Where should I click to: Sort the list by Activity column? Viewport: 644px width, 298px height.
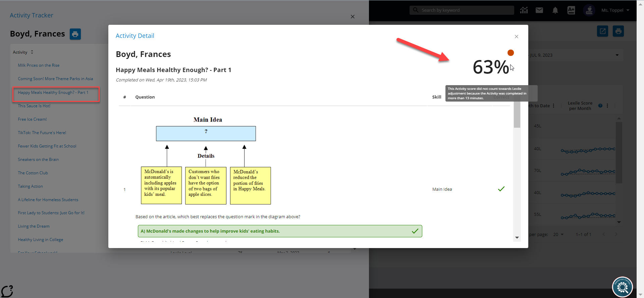pyautogui.click(x=23, y=52)
